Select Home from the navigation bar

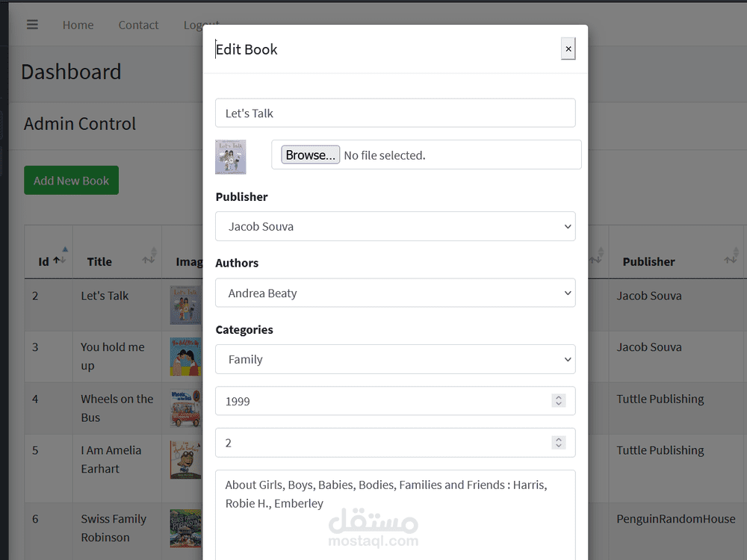point(78,25)
